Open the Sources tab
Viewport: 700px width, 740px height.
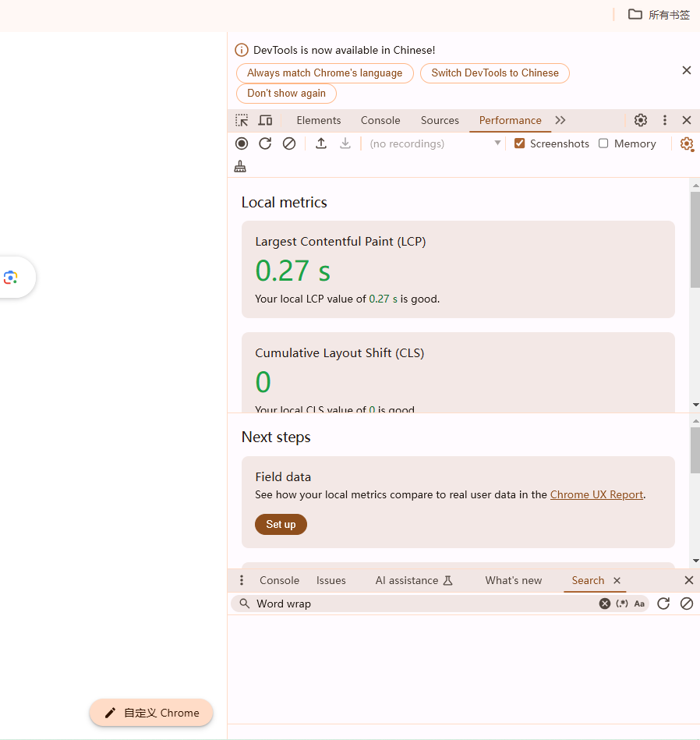[x=440, y=120]
